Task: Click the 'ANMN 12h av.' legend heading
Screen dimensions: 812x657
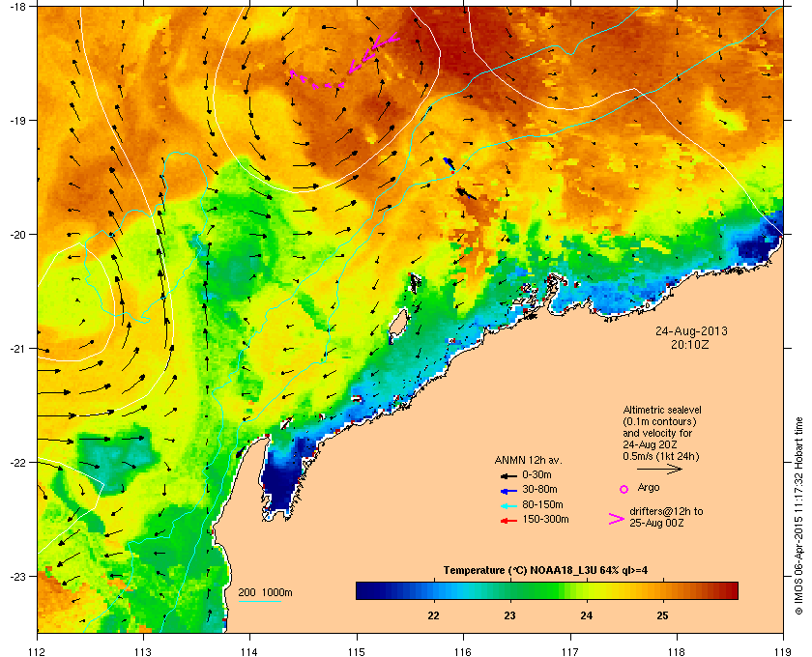Action: tap(528, 460)
